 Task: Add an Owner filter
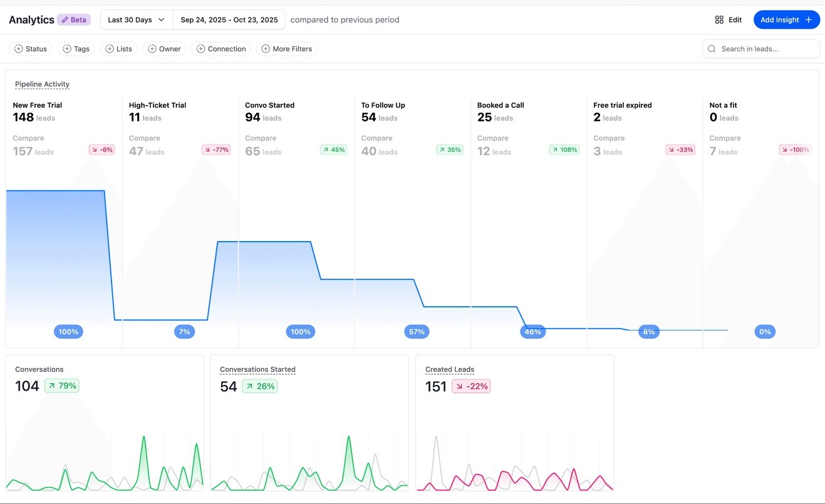pyautogui.click(x=164, y=49)
